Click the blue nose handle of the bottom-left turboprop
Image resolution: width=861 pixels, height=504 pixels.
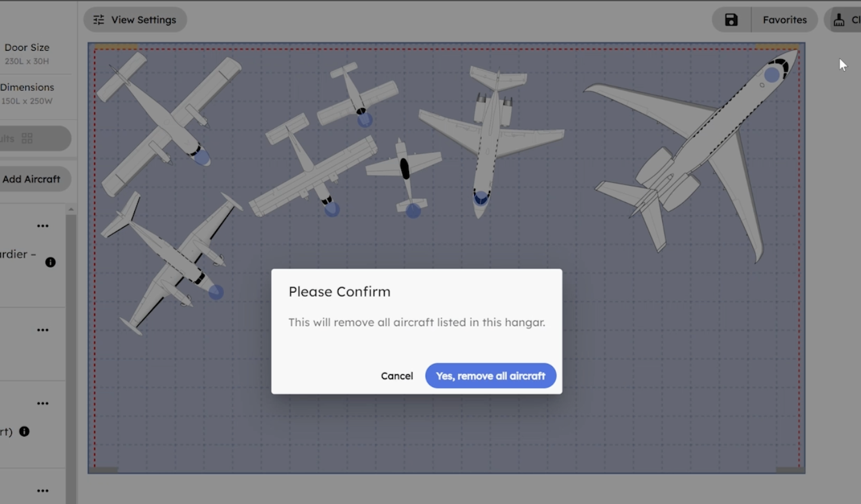pos(216,292)
